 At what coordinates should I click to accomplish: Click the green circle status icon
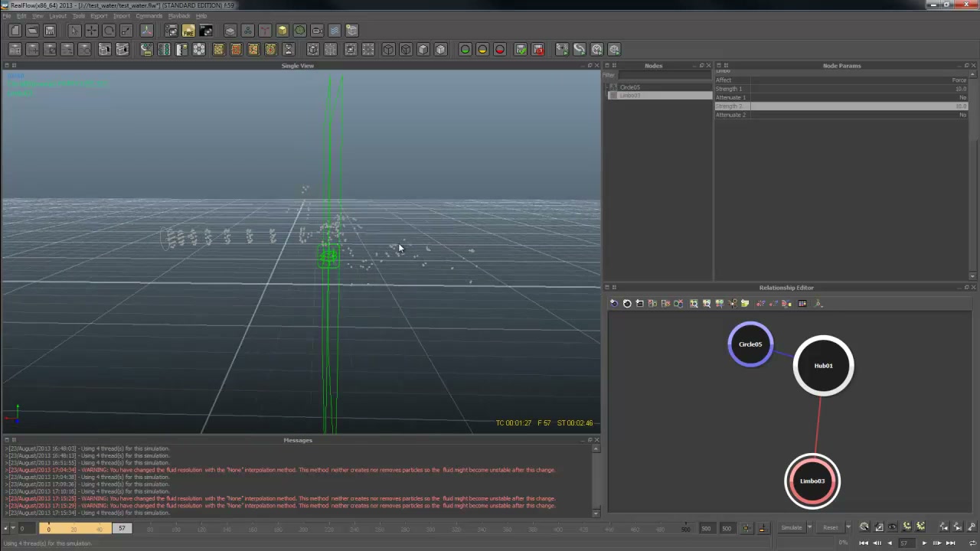465,50
